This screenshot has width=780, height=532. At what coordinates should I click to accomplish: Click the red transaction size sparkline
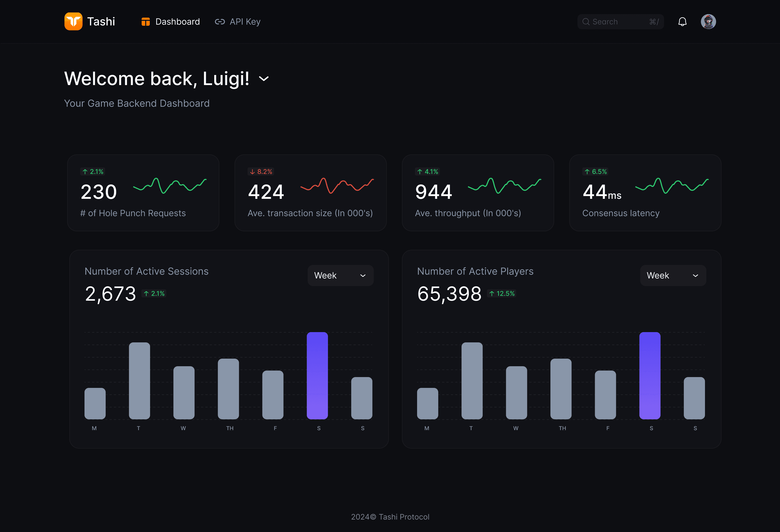pyautogui.click(x=337, y=186)
